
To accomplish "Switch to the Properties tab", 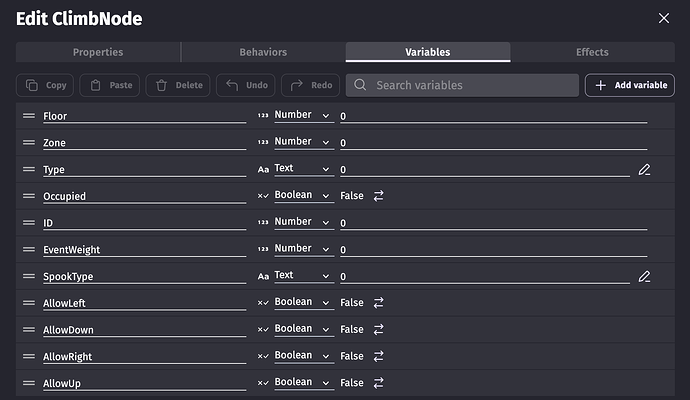I will coord(98,52).
